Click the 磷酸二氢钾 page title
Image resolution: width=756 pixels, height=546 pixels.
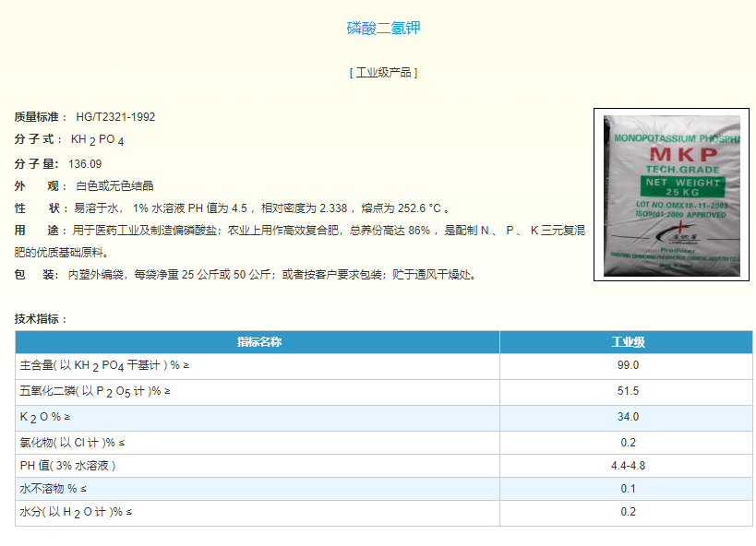(383, 28)
